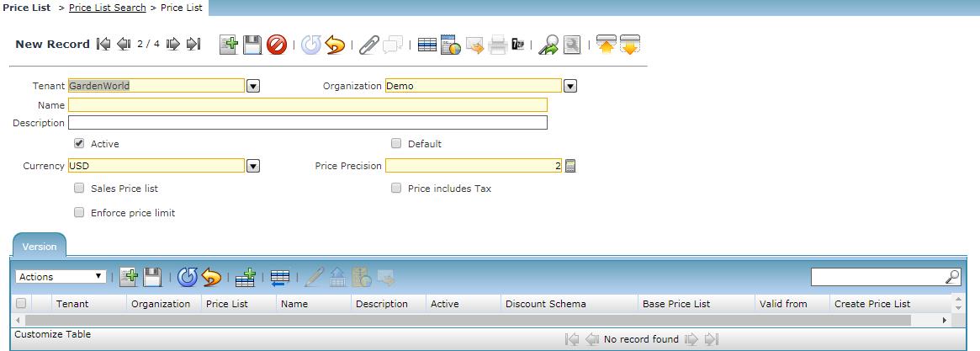Viewport: 980px width, 351px height.
Task: Click the Detail Record down-arrow icon
Action: (x=630, y=45)
